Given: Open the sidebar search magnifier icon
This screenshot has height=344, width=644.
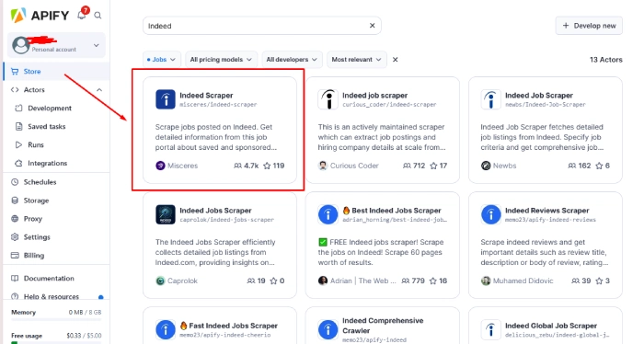Looking at the screenshot, I should click(98, 16).
